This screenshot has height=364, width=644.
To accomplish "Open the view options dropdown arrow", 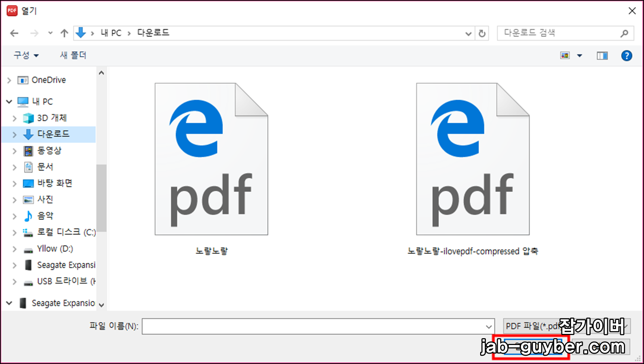I will pyautogui.click(x=580, y=56).
